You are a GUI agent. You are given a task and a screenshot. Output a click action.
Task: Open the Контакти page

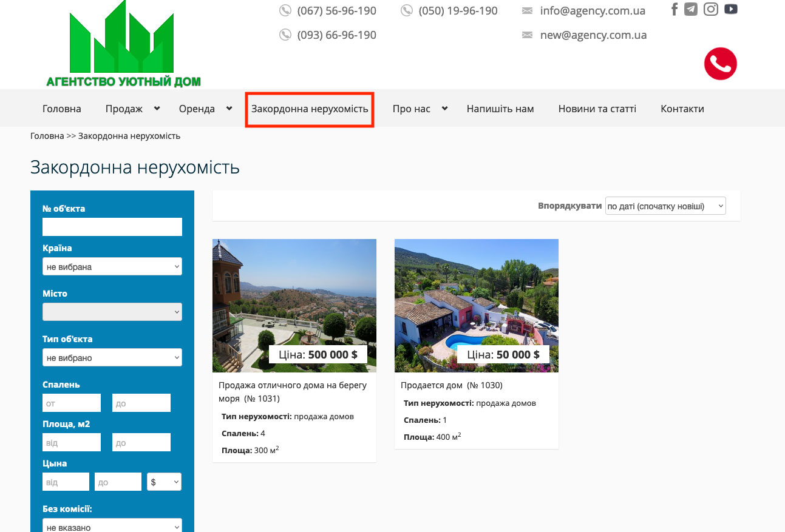[682, 109]
